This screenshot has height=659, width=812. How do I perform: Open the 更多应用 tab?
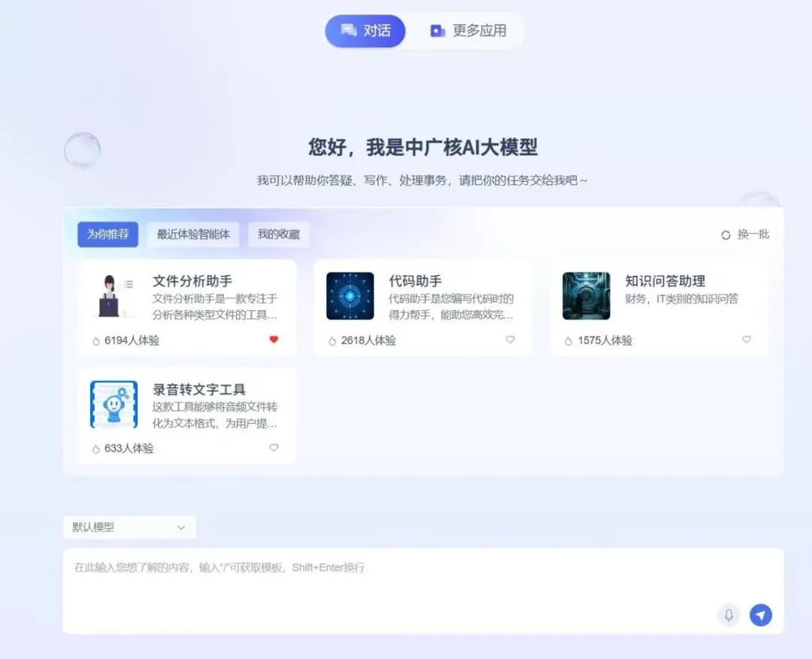[x=468, y=31]
